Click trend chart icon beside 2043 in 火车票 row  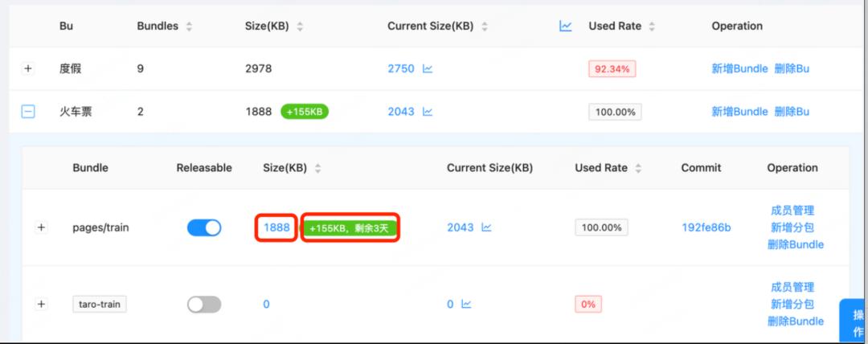(428, 112)
